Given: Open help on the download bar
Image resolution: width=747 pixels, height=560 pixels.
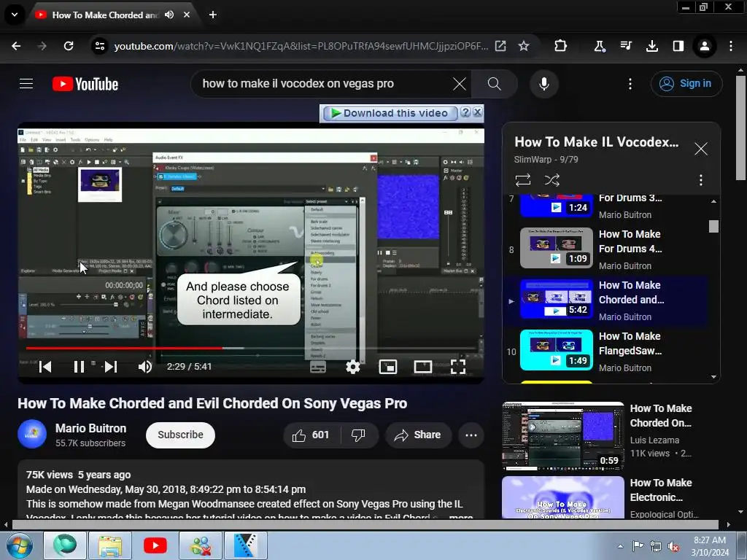Looking at the screenshot, I should pos(465,112).
